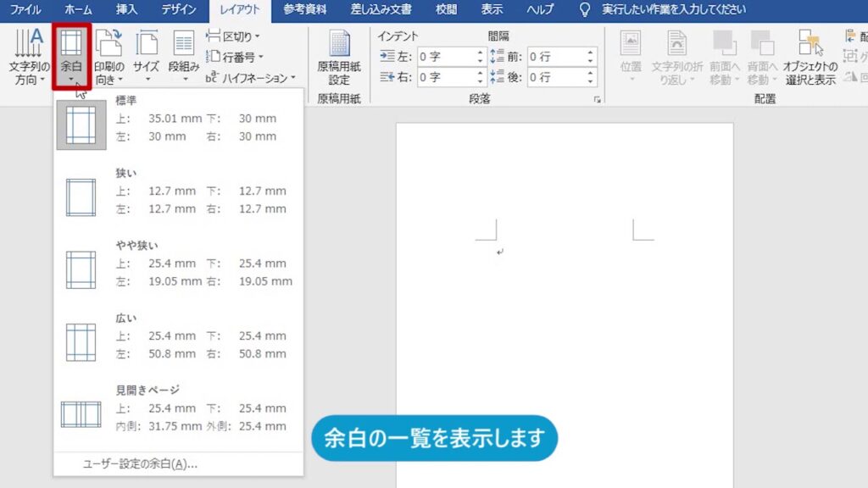
Task: Open the 参考資料 references tab
Action: pos(305,10)
